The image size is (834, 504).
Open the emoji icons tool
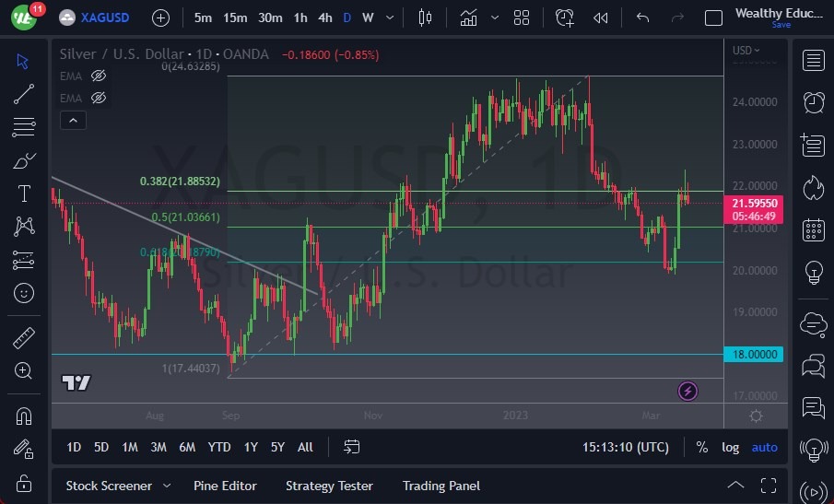[24, 293]
